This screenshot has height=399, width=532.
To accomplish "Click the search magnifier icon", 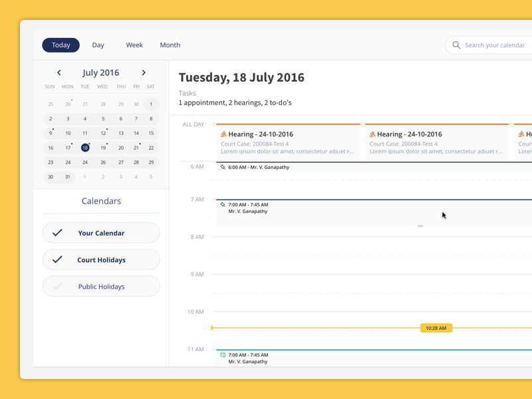I will click(x=456, y=45).
